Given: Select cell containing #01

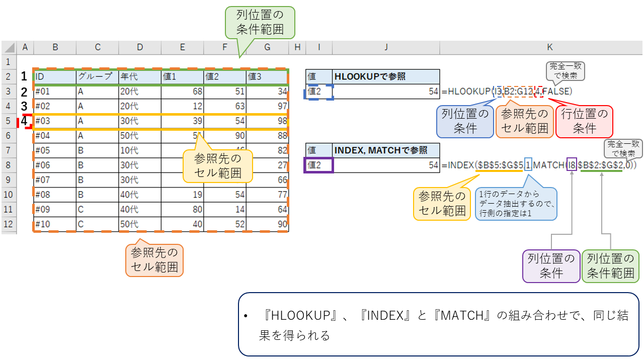Looking at the screenshot, I should click(55, 92).
